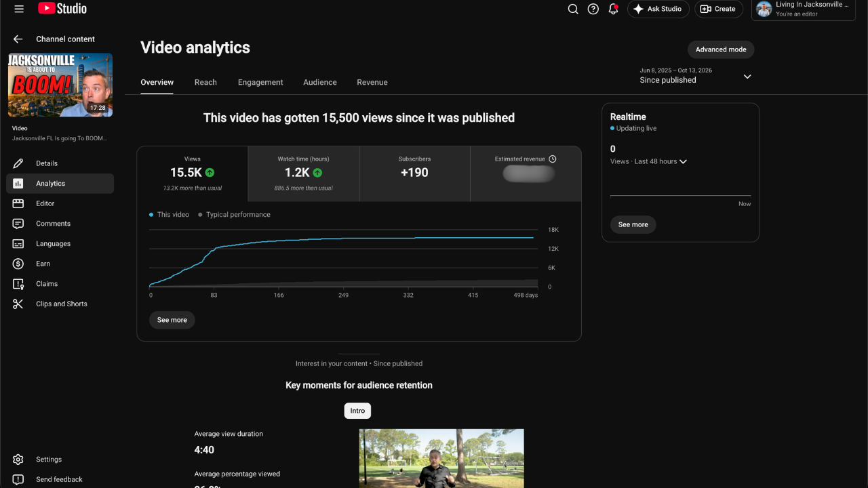
Task: Select the Watch time (hours) metric card
Action: coord(304,174)
